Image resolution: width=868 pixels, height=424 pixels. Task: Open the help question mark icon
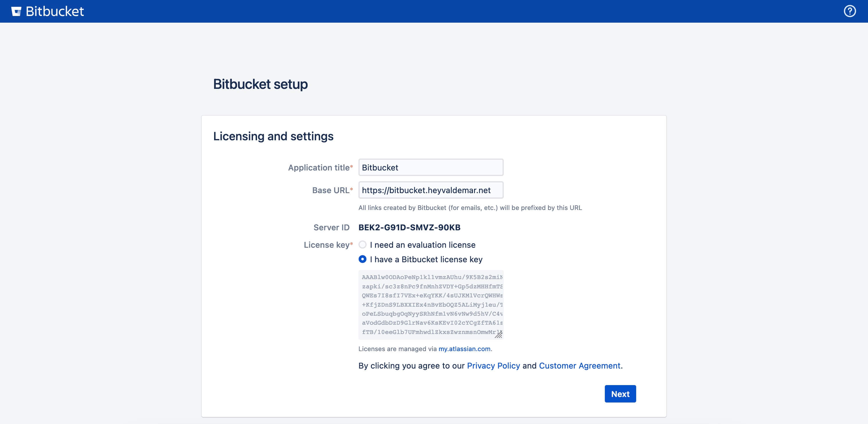(x=849, y=11)
